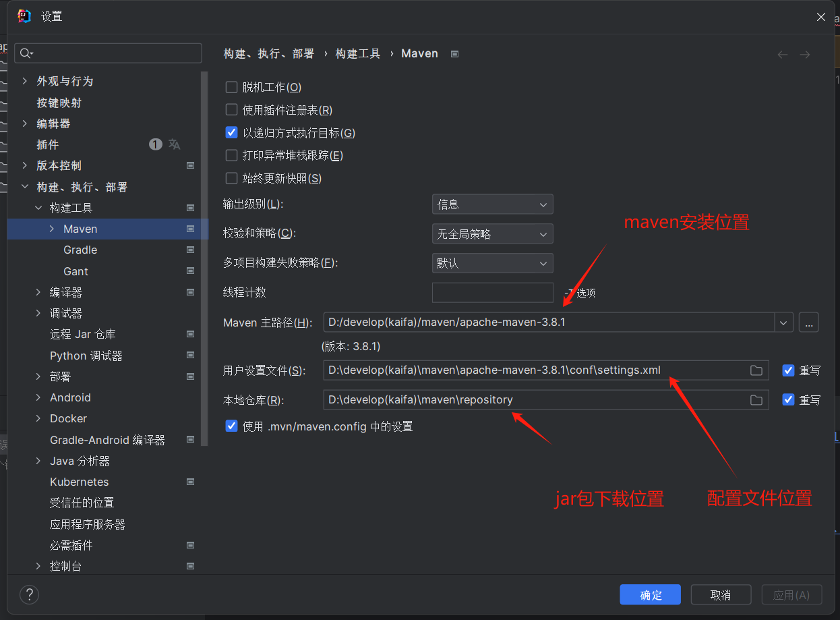This screenshot has height=620, width=840.
Task: Click 确定 button
Action: (x=651, y=595)
